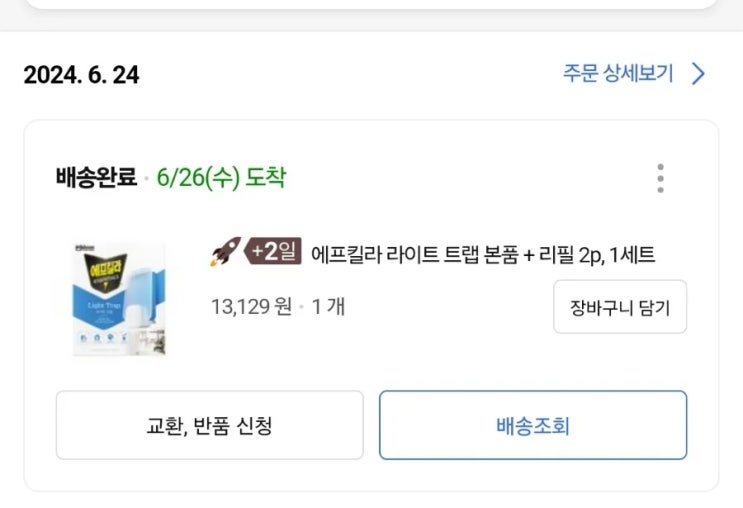Open the 주문 상세보기 link
Screen dimensions: 743x508
[x=618, y=74]
